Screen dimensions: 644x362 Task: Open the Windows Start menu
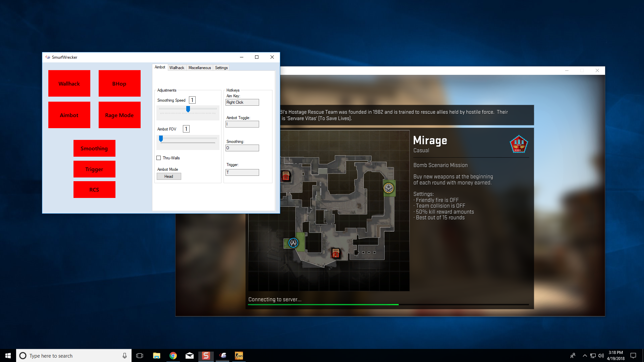[x=8, y=356]
